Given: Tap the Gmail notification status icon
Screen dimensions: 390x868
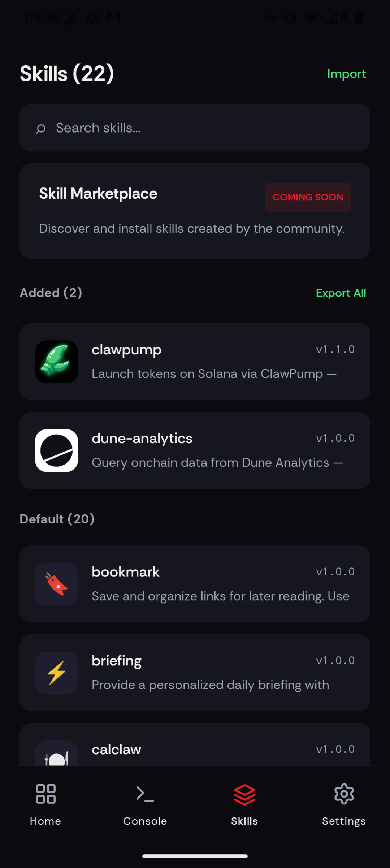Looking at the screenshot, I should tap(114, 17).
